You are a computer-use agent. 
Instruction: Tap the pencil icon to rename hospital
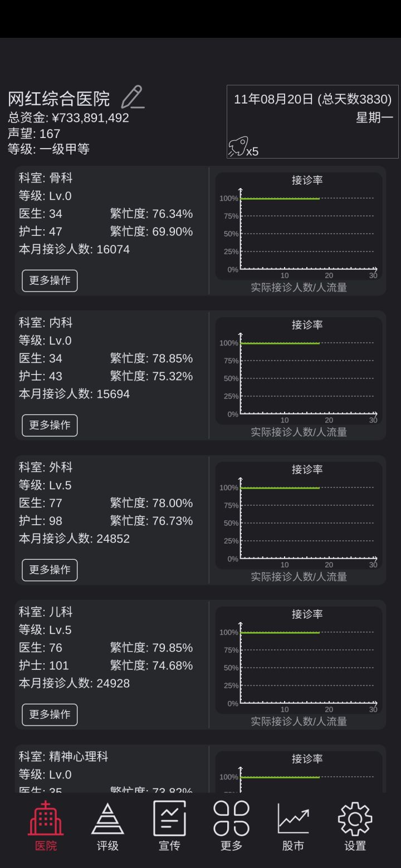click(x=133, y=97)
